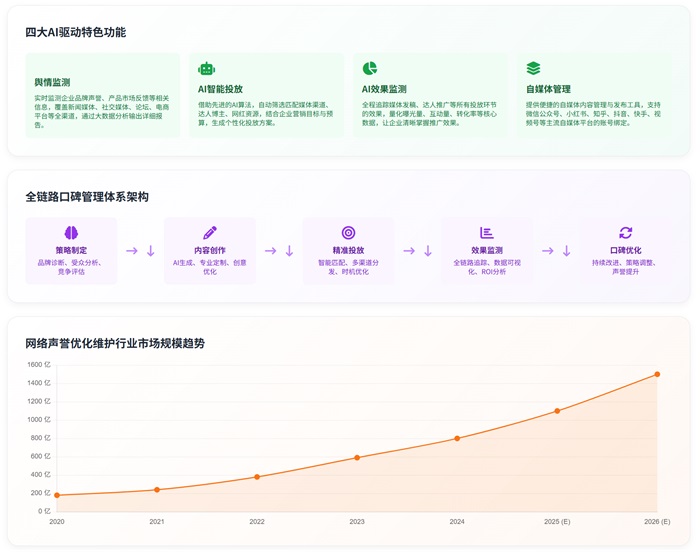
Task: Click the 2020 data point on the chart
Action: 57,495
